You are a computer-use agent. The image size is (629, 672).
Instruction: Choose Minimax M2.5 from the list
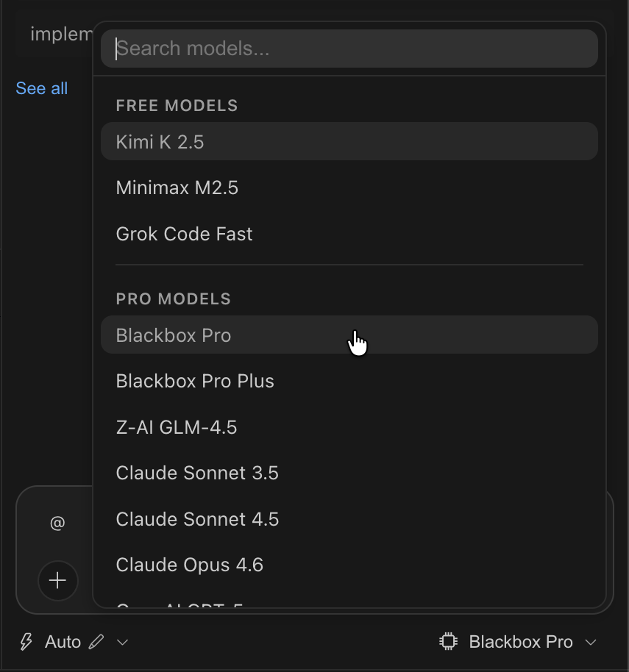177,187
